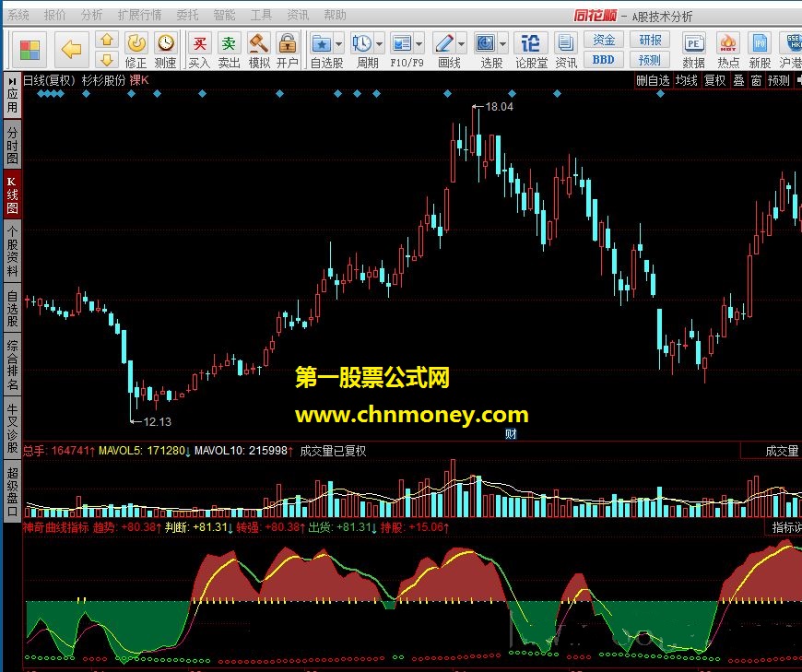Toggle 复权 price adjustment
The image size is (802, 672).
coord(714,81)
